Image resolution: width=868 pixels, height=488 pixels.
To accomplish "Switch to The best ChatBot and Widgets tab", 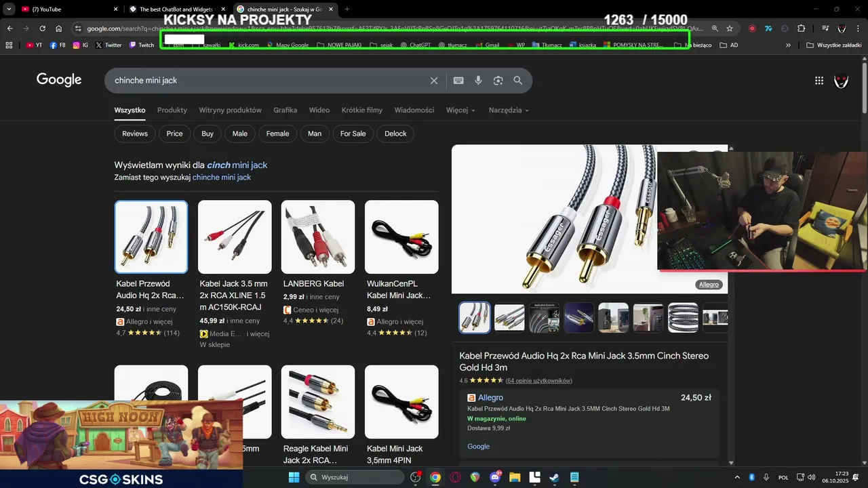I will (178, 9).
